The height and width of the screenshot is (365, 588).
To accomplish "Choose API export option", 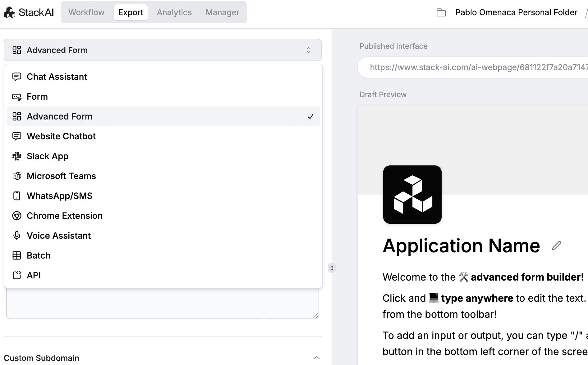I will click(163, 275).
